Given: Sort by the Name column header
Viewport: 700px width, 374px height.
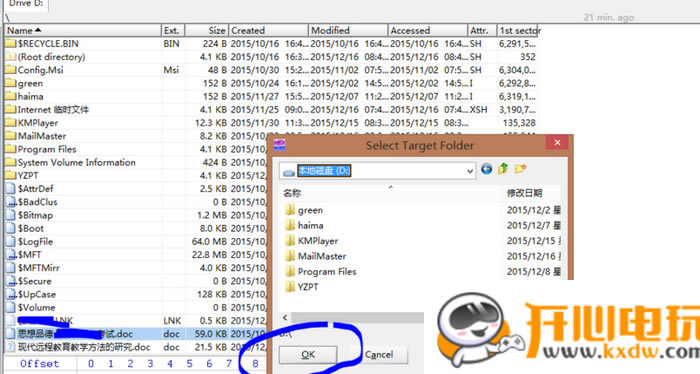Looking at the screenshot, I should tap(83, 30).
